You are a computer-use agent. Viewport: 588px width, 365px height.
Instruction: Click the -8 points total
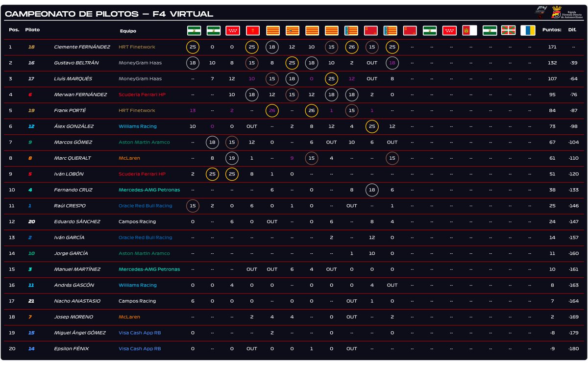(x=553, y=333)
